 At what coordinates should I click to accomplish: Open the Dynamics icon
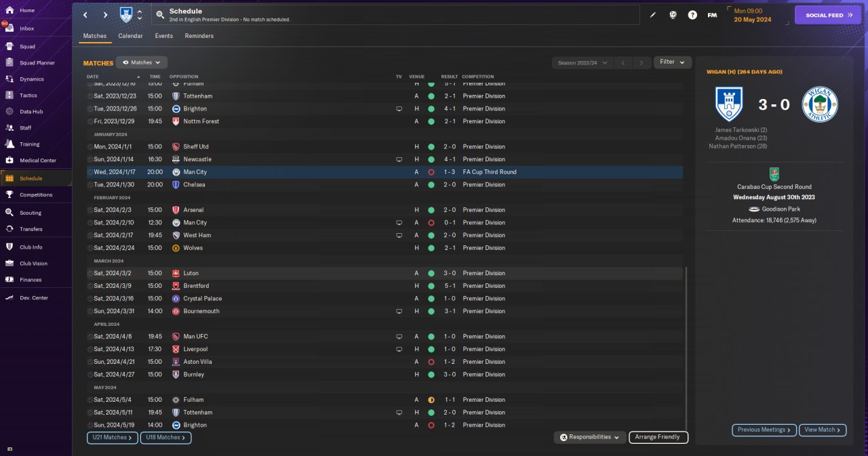(9, 79)
